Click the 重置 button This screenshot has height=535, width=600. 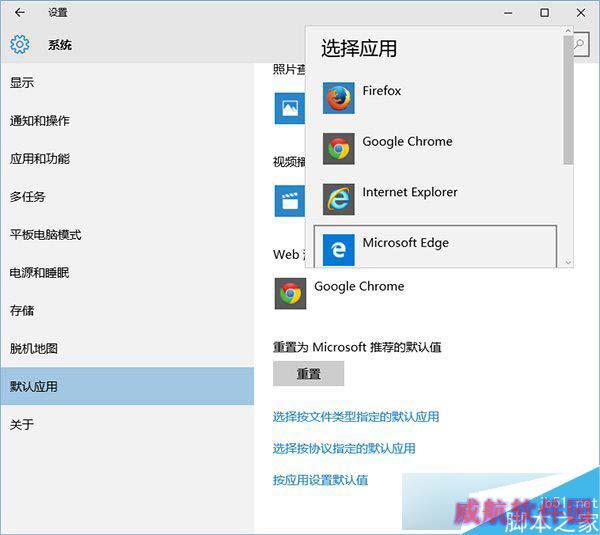[x=308, y=374]
